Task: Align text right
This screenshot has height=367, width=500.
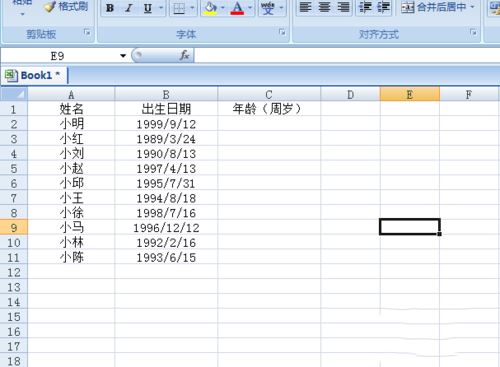Action: (x=343, y=7)
